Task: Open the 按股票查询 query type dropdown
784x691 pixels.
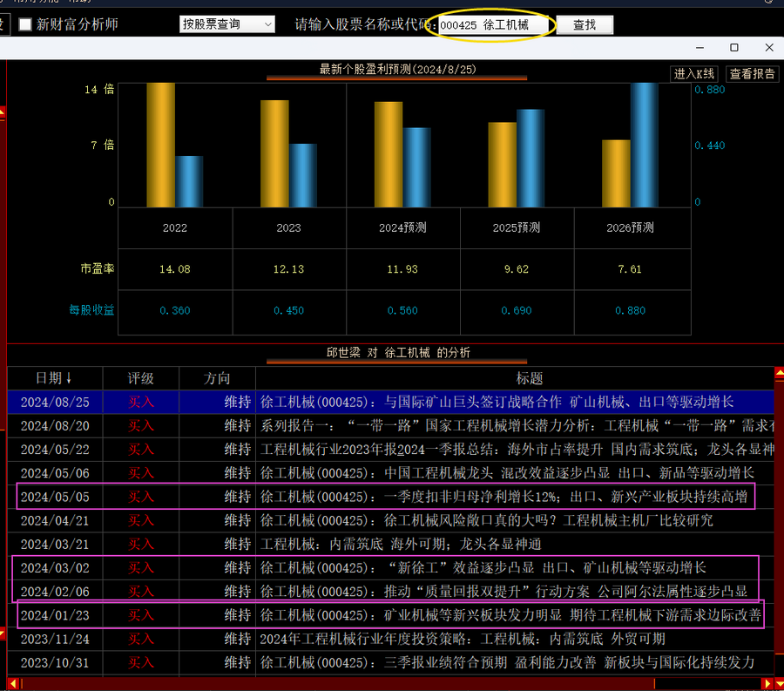Action: click(x=226, y=24)
